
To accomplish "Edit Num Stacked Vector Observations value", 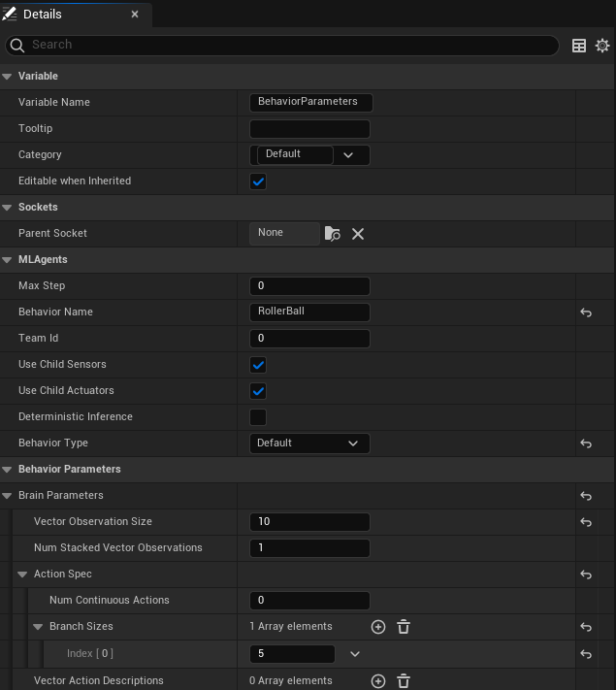I will [x=309, y=548].
